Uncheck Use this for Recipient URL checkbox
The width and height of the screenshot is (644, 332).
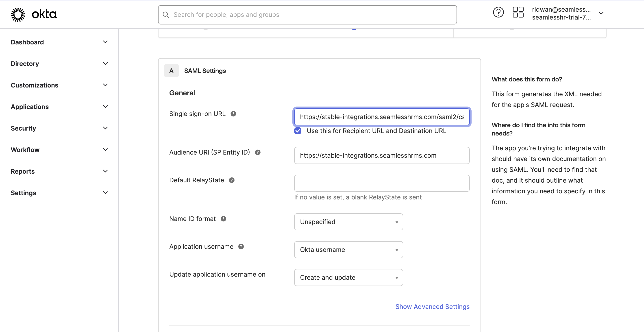[298, 131]
